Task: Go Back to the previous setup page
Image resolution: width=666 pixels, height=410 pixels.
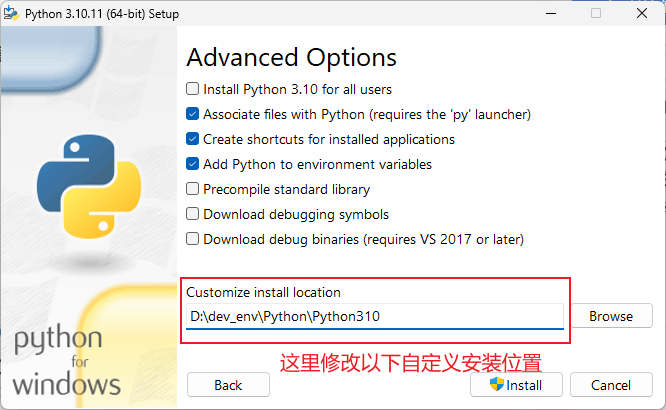Action: (228, 385)
